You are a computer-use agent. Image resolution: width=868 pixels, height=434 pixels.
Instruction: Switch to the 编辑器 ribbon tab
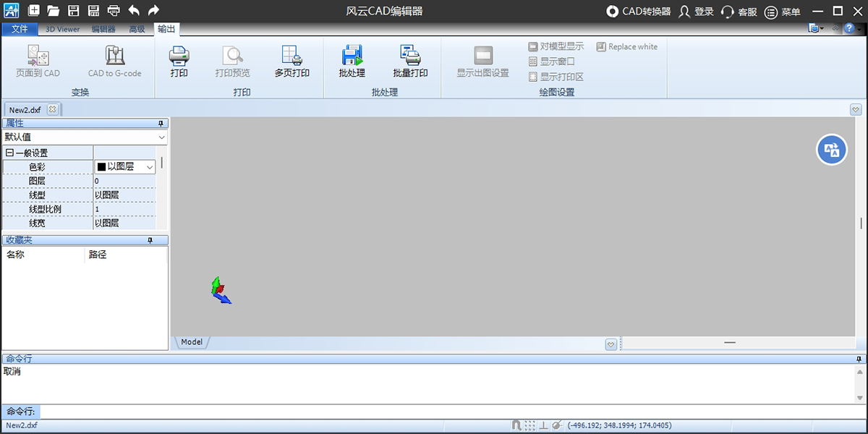pyautogui.click(x=103, y=30)
